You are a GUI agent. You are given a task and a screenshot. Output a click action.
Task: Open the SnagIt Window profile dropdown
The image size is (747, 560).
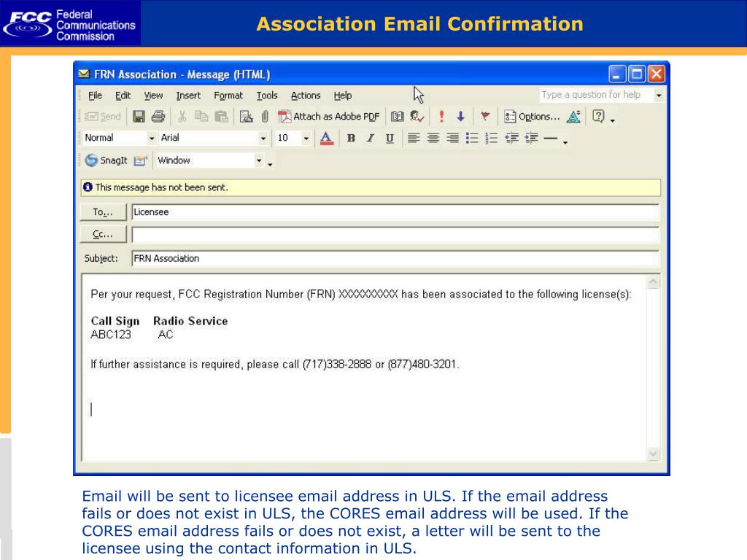click(x=259, y=160)
